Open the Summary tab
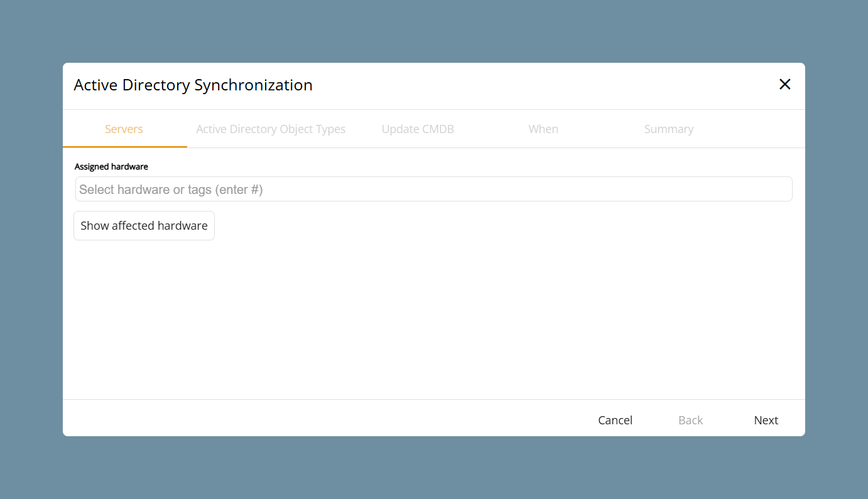The width and height of the screenshot is (868, 499). click(x=669, y=129)
